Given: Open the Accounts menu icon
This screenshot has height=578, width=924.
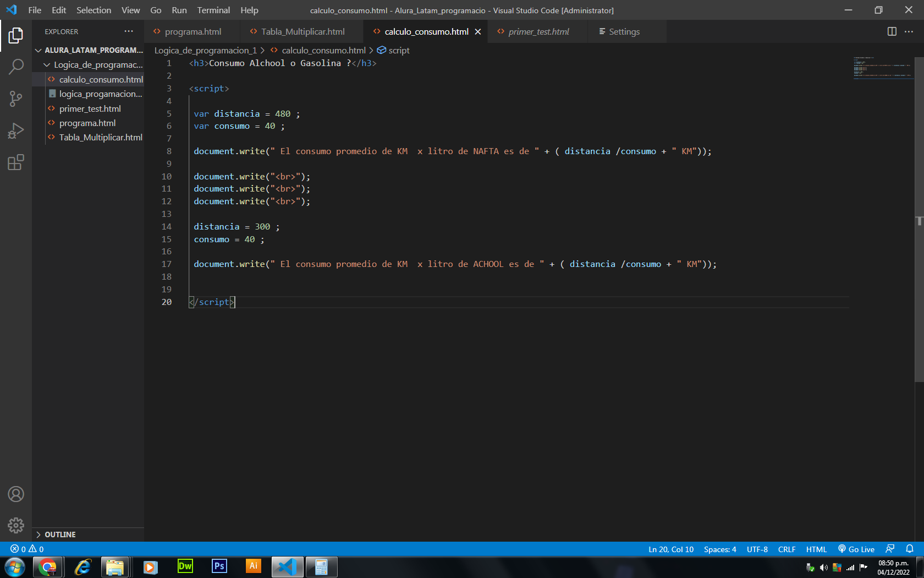Looking at the screenshot, I should (x=16, y=494).
